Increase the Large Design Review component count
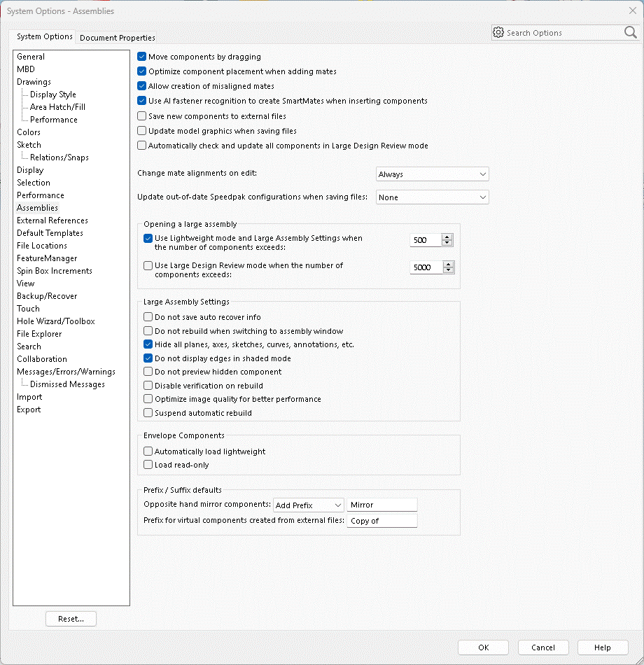This screenshot has height=665, width=644. point(449,264)
